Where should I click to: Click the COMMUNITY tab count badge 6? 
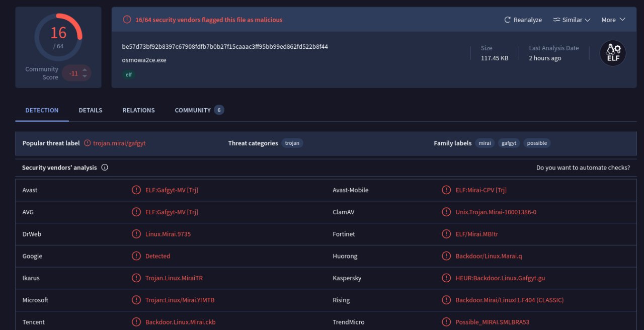219,110
